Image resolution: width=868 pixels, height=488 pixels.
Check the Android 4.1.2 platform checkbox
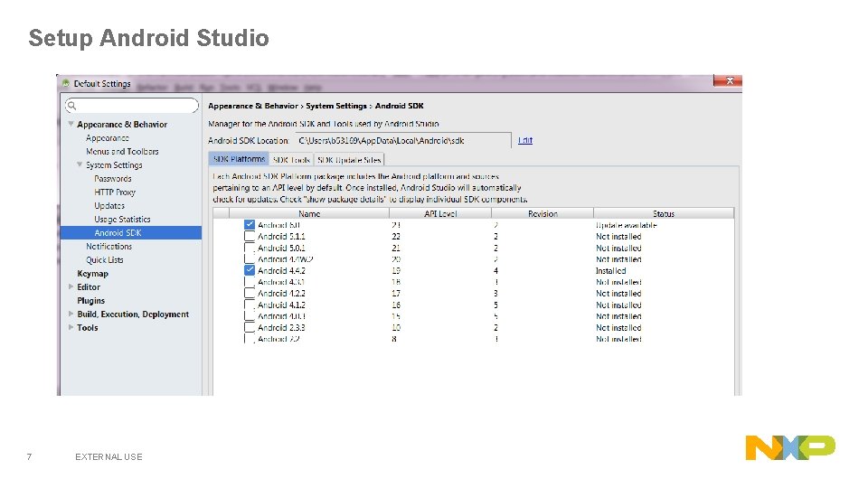click(250, 305)
